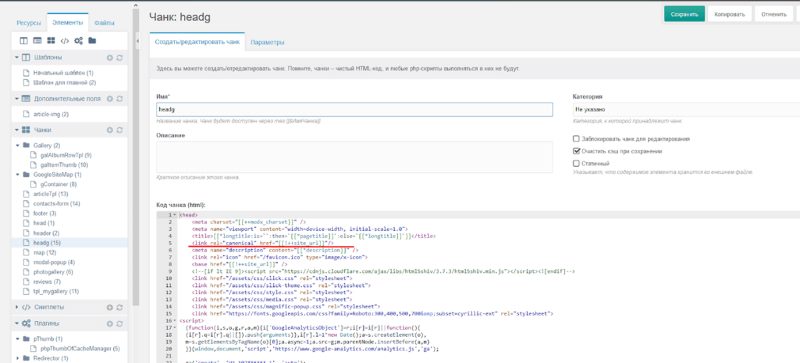Screen dimensions: 800x363
Task: Fold the head block at code line 1
Action: 175,215
